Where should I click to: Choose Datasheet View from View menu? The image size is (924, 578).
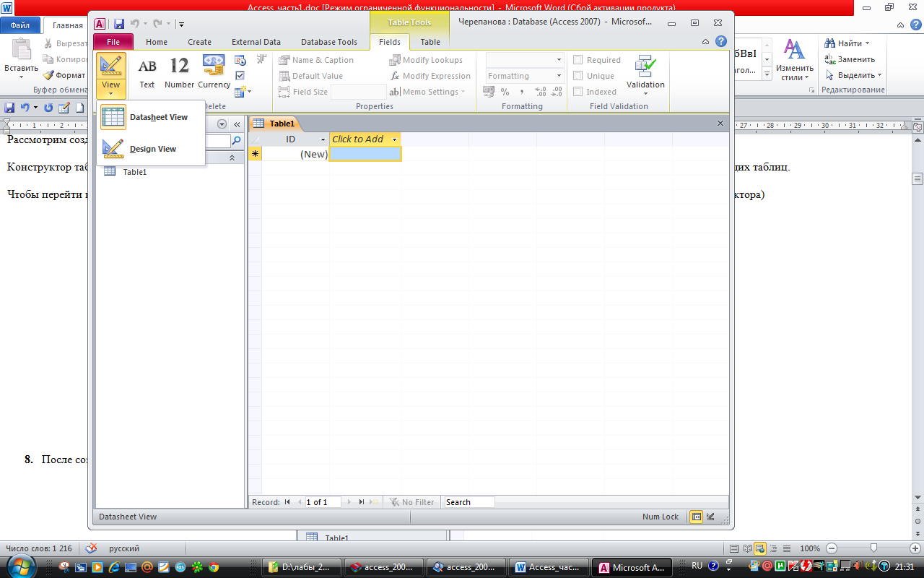click(x=151, y=117)
